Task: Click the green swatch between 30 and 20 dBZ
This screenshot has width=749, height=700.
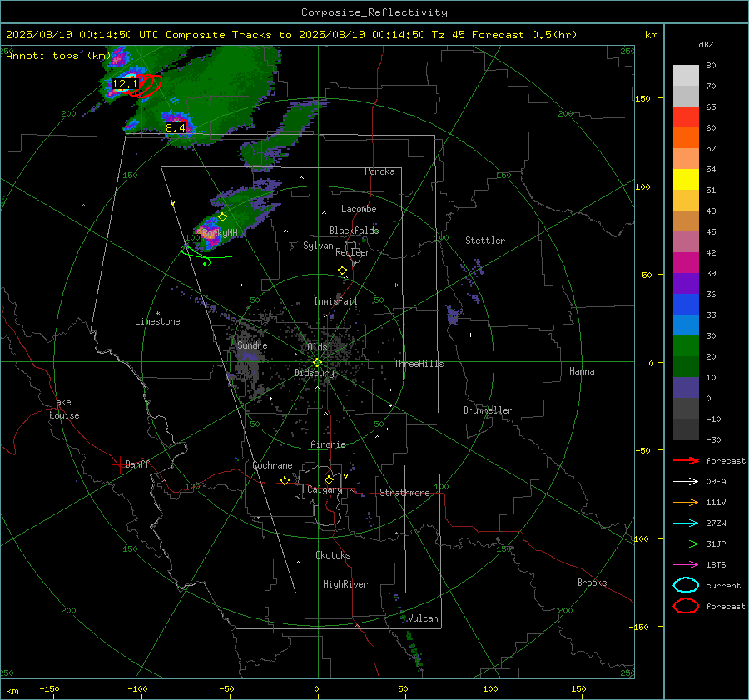Action: (x=686, y=346)
